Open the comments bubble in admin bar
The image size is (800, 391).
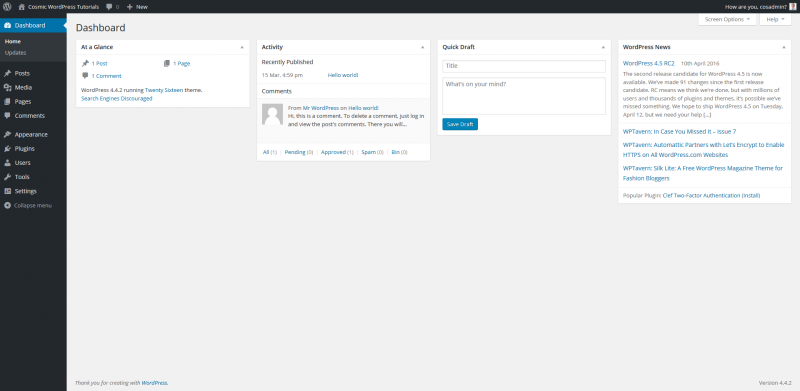[109, 7]
